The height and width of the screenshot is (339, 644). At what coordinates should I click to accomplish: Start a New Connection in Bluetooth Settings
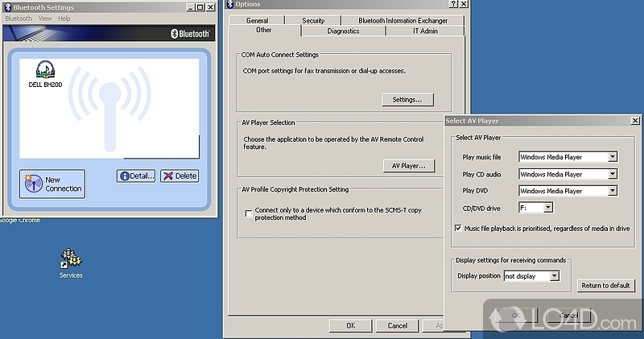pyautogui.click(x=52, y=184)
